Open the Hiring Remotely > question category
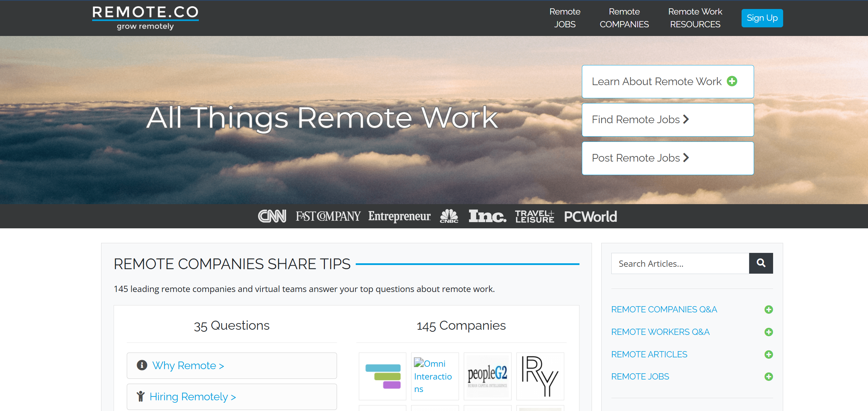The width and height of the screenshot is (868, 411). tap(232, 397)
